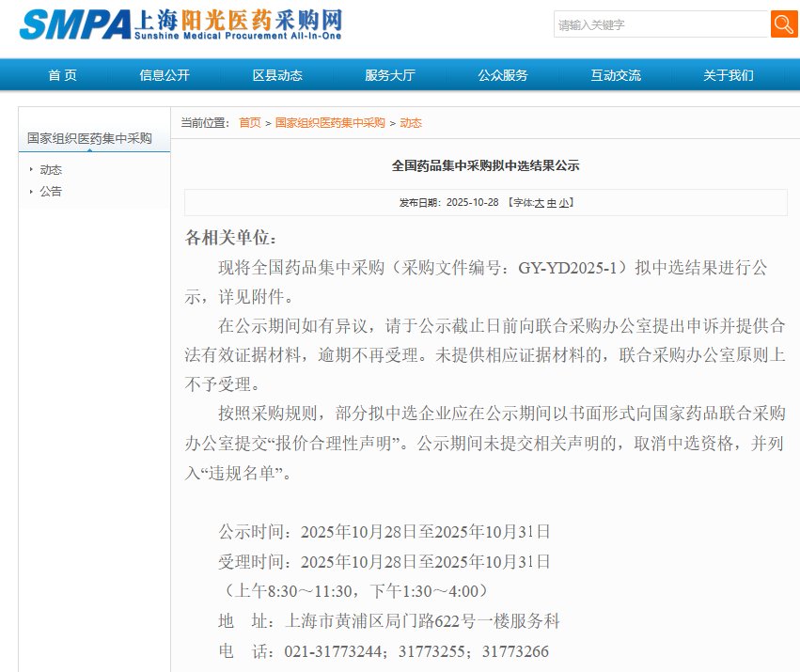Click the 首页 breadcrumb link
The height and width of the screenshot is (672, 800).
pos(250,123)
